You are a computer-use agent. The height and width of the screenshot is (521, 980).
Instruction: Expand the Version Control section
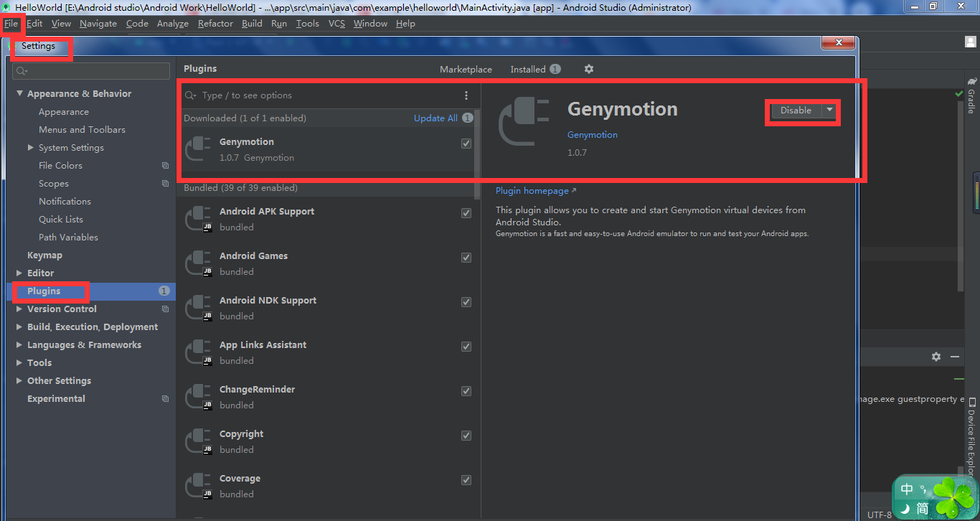(19, 309)
